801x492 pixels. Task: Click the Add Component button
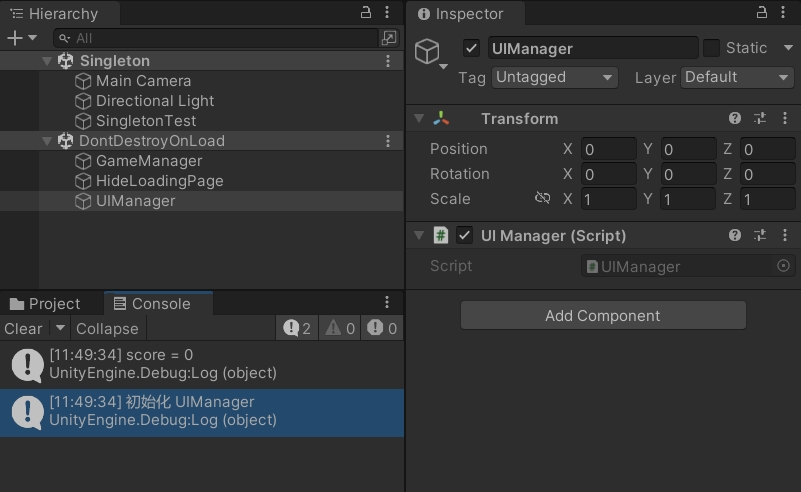click(x=603, y=315)
